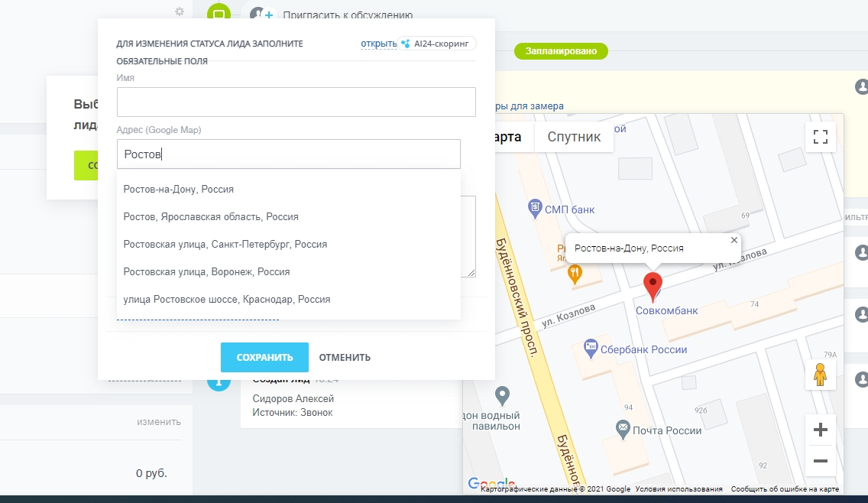Click the settings gear icon

click(179, 11)
